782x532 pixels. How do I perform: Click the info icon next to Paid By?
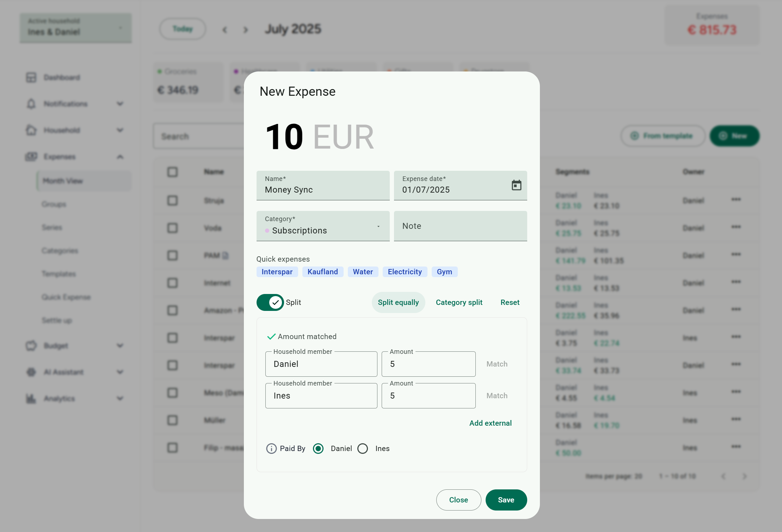tap(271, 448)
